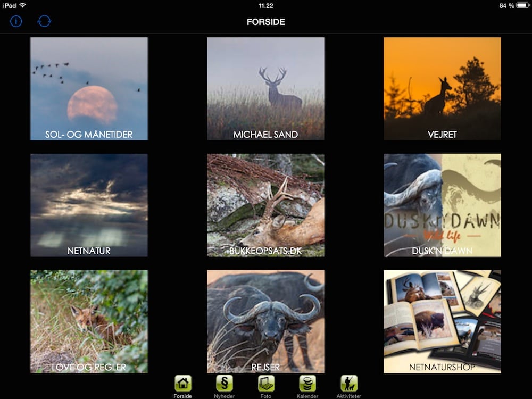Open the Forside home tab icon
This screenshot has width=532, height=399.
coord(183,383)
